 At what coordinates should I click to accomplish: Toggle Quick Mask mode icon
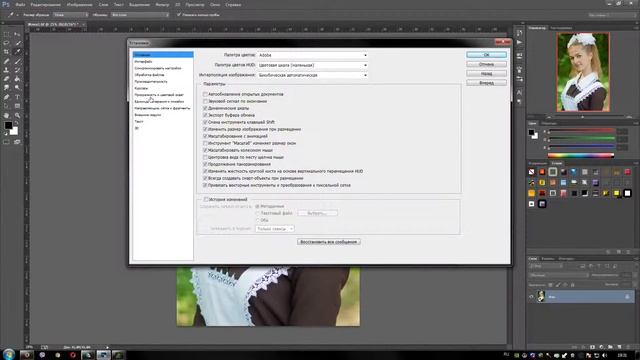tap(7, 142)
